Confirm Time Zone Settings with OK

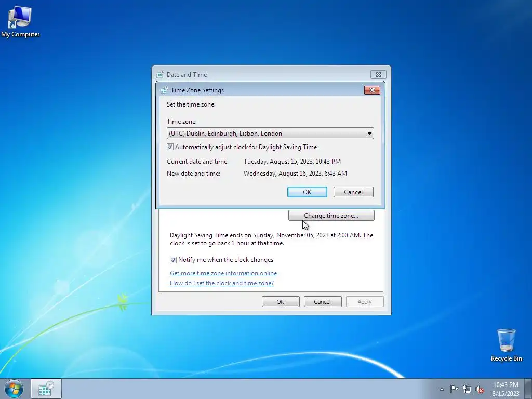click(x=307, y=192)
